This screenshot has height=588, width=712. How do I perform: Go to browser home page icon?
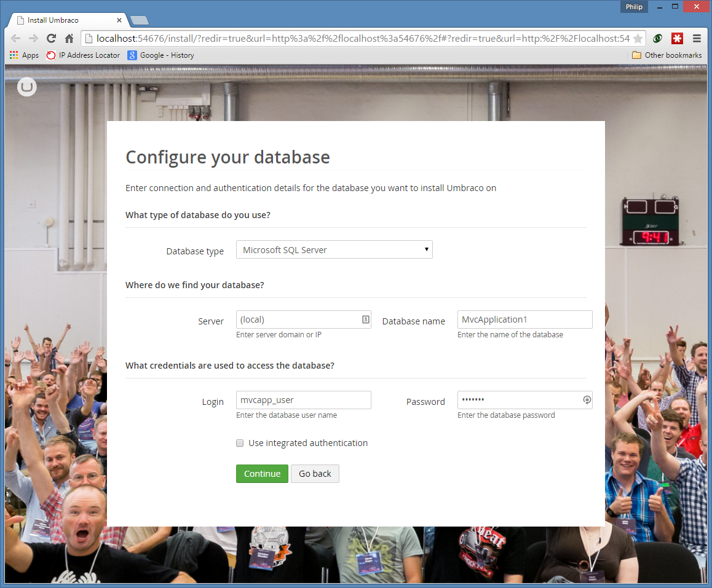click(69, 38)
